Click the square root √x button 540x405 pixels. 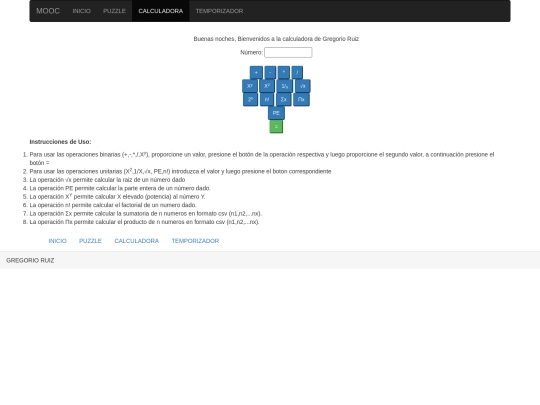(x=302, y=86)
